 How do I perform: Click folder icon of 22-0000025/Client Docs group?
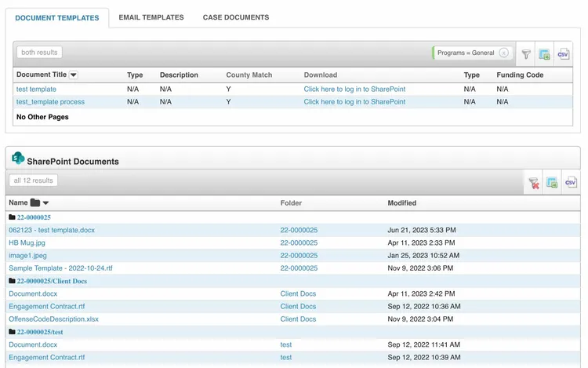12,281
